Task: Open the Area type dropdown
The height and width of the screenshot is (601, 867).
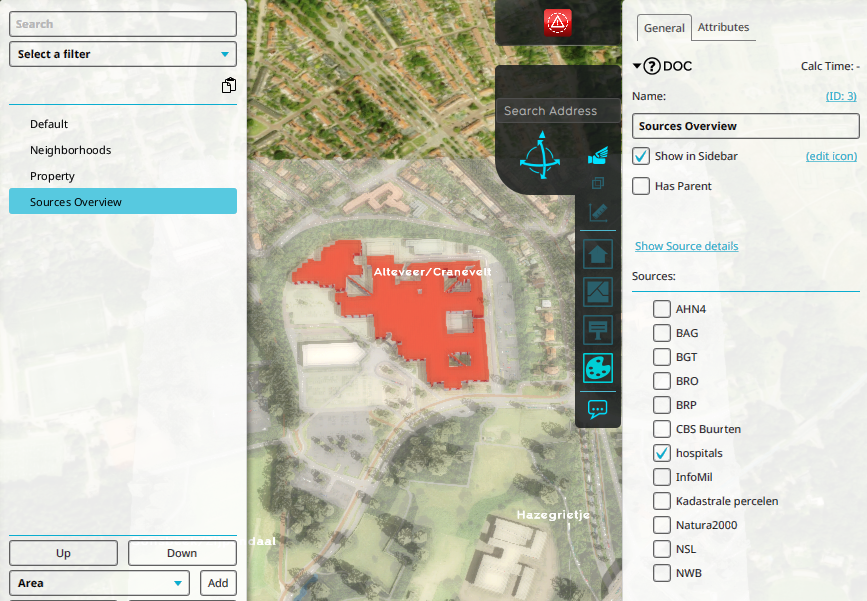Action: coord(99,583)
